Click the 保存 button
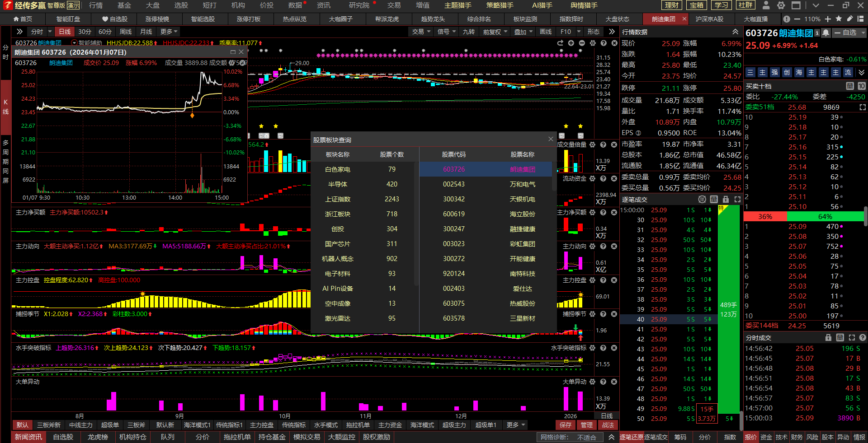 click(565, 425)
